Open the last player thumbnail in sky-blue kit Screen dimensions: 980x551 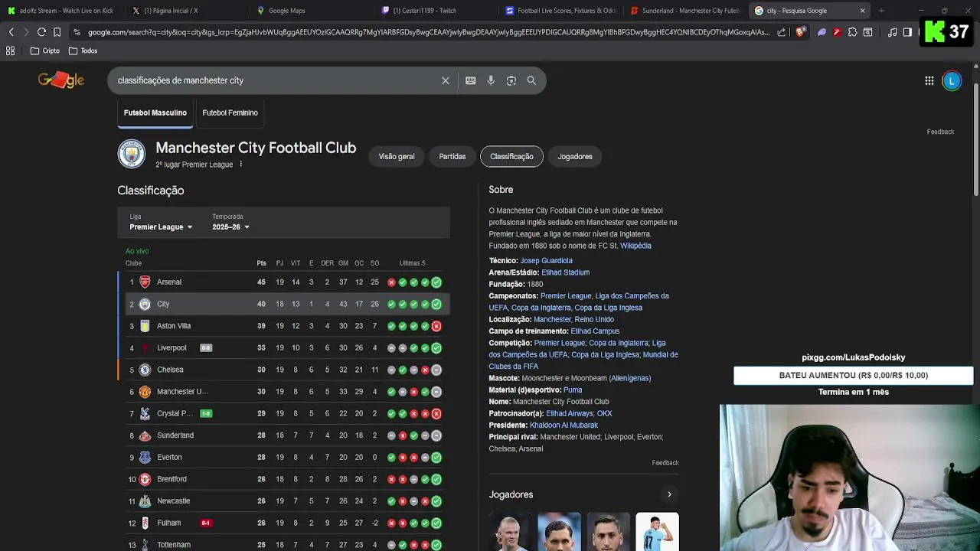[657, 532]
